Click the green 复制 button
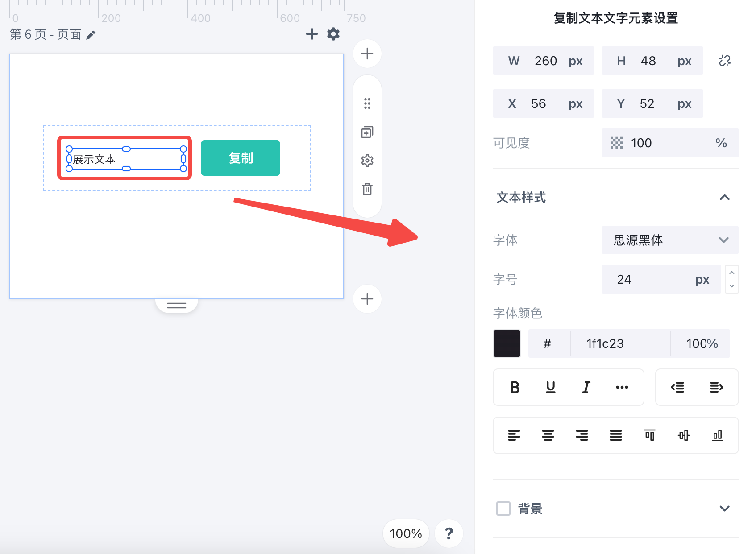The image size is (756, 554). 241,158
